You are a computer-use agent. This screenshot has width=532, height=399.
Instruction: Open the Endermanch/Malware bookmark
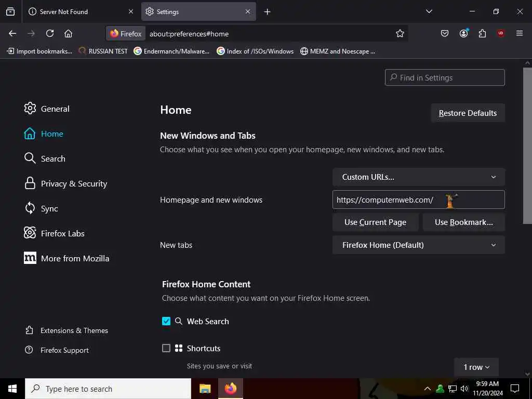coord(171,51)
